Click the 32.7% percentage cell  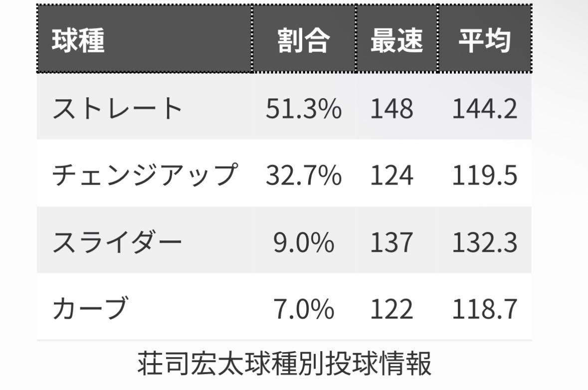tap(303, 175)
